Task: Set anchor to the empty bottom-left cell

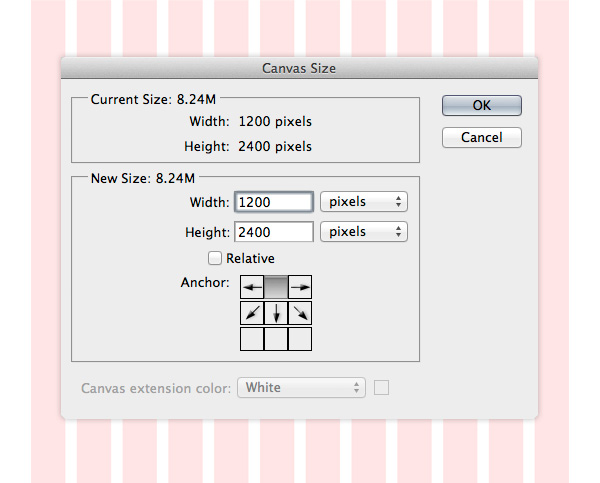Action: tap(252, 338)
